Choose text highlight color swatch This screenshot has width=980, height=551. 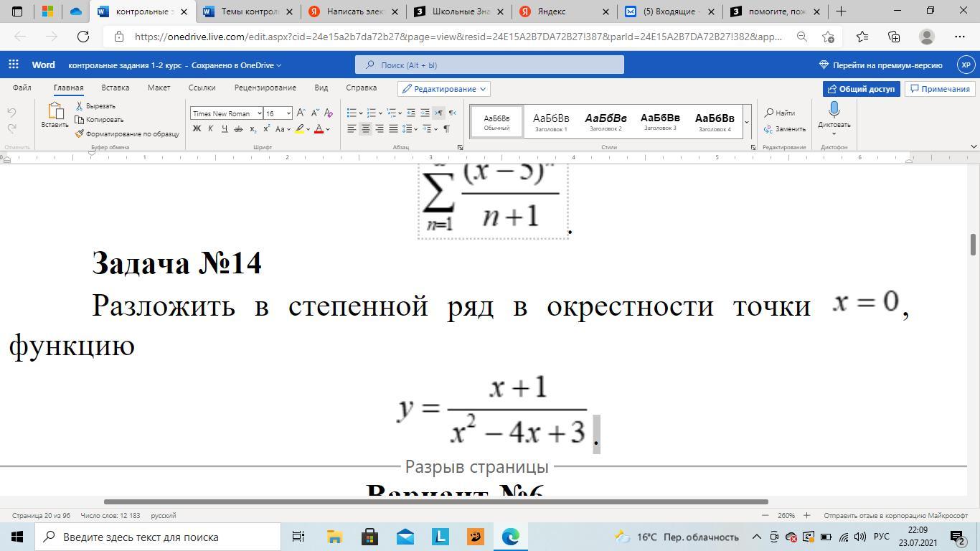coord(300,129)
